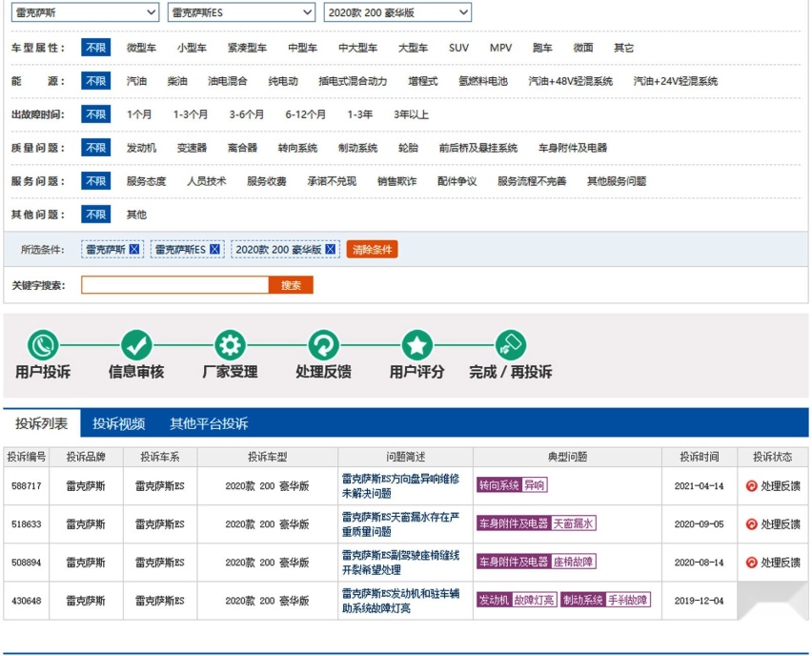Click complaint number 430648
The height and width of the screenshot is (656, 812).
point(27,601)
